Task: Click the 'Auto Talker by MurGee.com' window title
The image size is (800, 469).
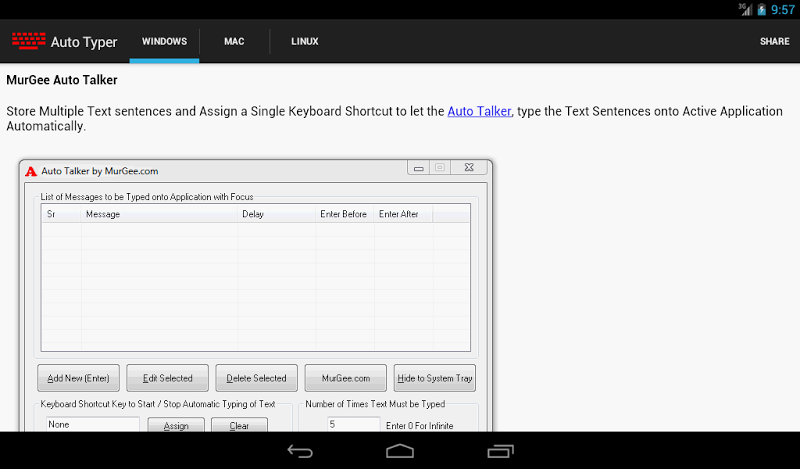Action: pos(99,171)
